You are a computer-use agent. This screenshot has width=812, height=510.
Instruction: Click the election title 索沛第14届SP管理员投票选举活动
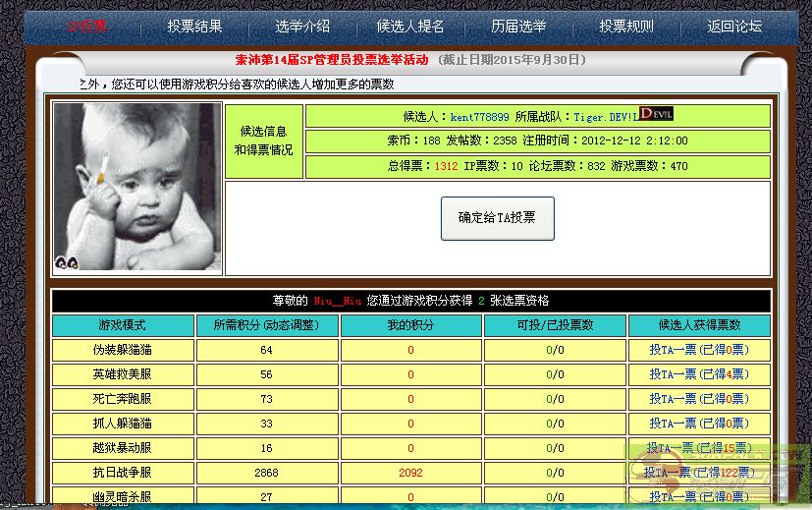pyautogui.click(x=332, y=60)
